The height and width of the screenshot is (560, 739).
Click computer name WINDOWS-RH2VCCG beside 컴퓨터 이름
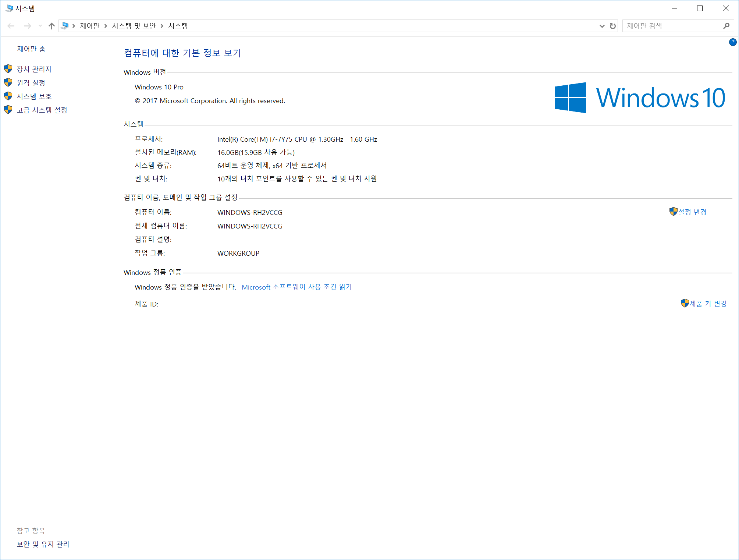click(x=250, y=213)
